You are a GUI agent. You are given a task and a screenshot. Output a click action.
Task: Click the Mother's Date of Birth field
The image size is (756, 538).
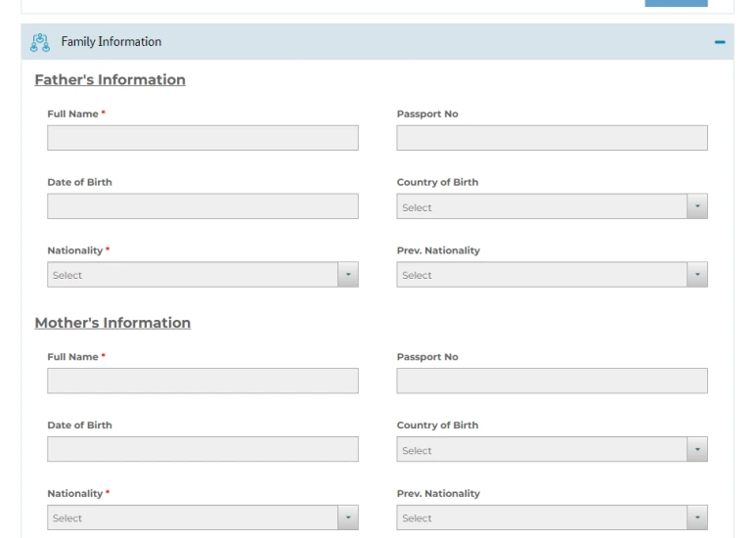(202, 449)
